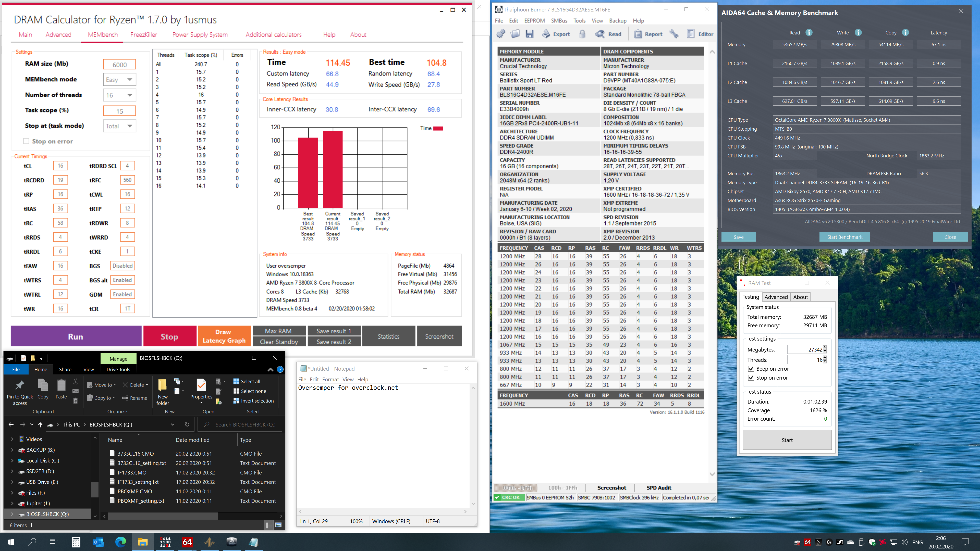Expand the Local Disk (C:) tree node

point(12,460)
